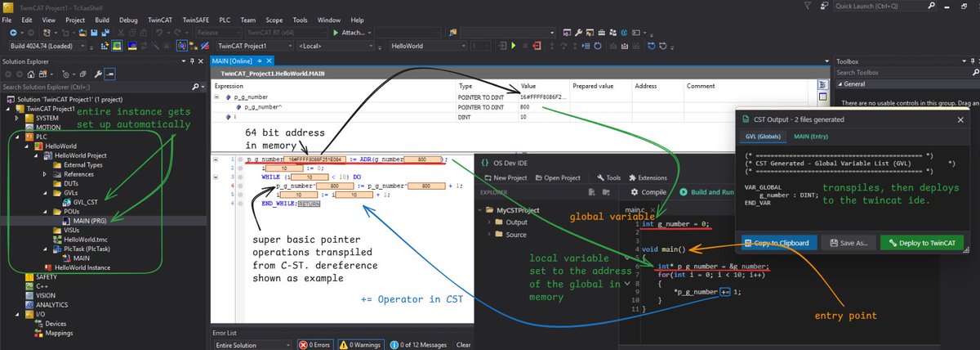Click the PLC Login icon
This screenshot has height=350, width=980.
(x=503, y=46)
